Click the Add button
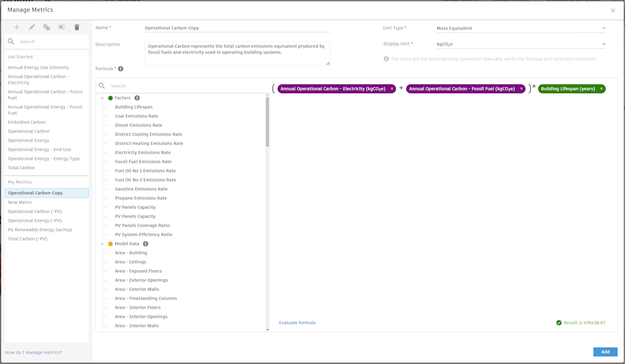626x364 pixels. pyautogui.click(x=604, y=352)
